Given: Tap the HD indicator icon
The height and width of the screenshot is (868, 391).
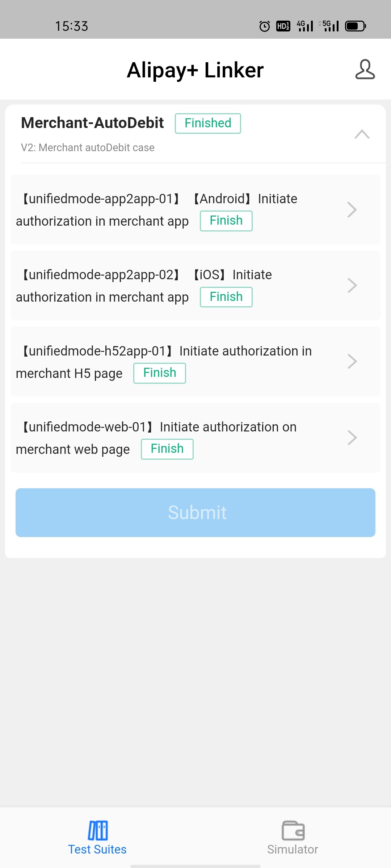Looking at the screenshot, I should point(283,26).
